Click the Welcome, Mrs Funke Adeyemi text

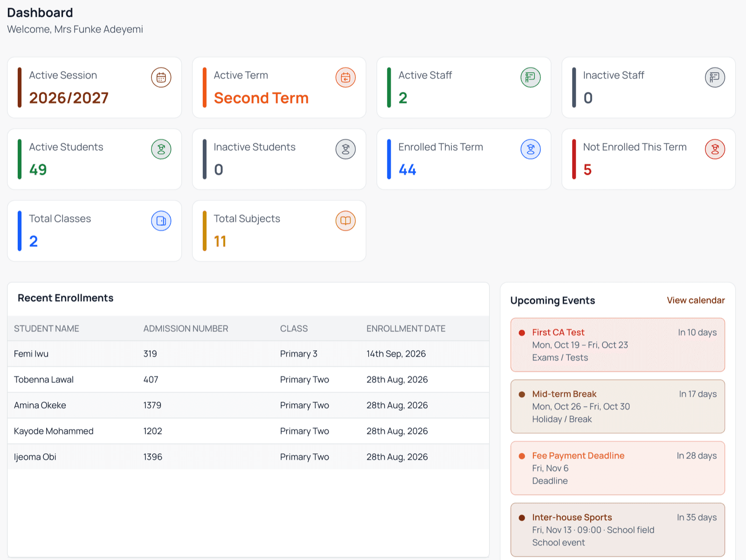75,29
